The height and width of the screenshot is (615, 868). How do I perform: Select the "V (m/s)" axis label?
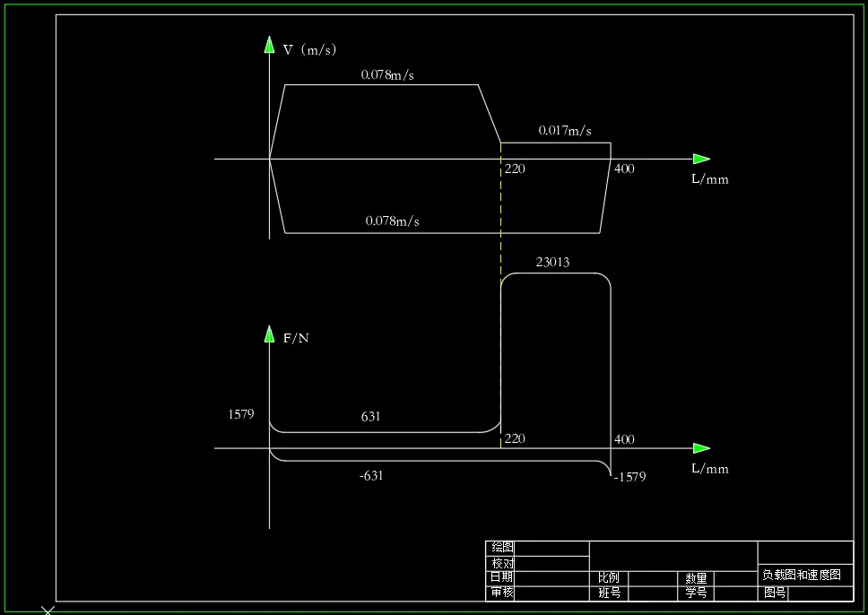(309, 50)
